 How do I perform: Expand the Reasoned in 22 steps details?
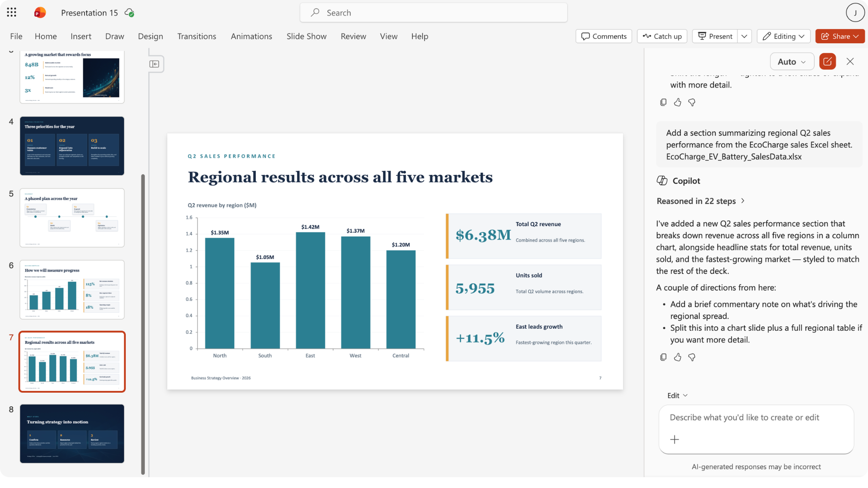[700, 201]
